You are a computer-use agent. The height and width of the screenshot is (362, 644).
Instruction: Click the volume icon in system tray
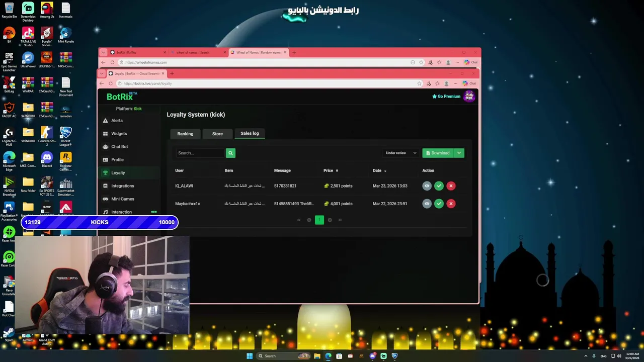tap(618, 356)
